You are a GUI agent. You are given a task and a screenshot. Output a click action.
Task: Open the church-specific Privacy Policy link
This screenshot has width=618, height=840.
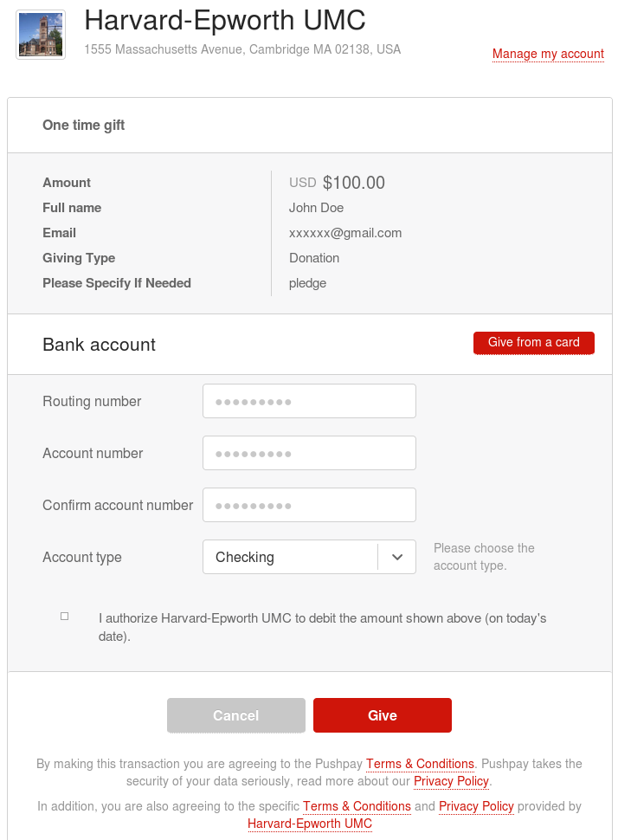476,807
